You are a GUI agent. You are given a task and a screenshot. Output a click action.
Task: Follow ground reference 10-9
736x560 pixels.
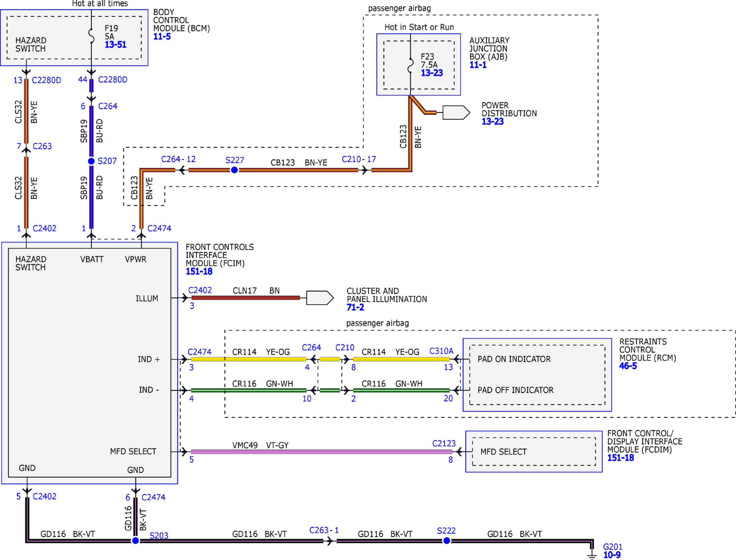tap(612, 555)
